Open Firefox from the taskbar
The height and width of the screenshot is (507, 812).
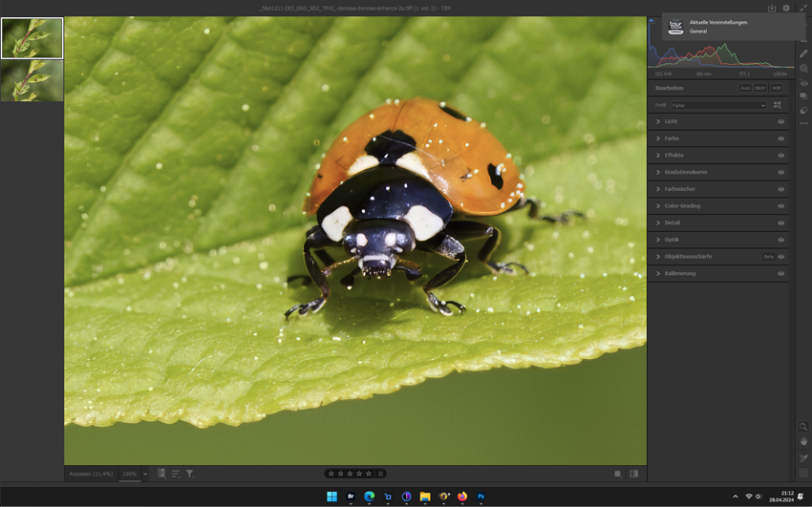click(462, 496)
